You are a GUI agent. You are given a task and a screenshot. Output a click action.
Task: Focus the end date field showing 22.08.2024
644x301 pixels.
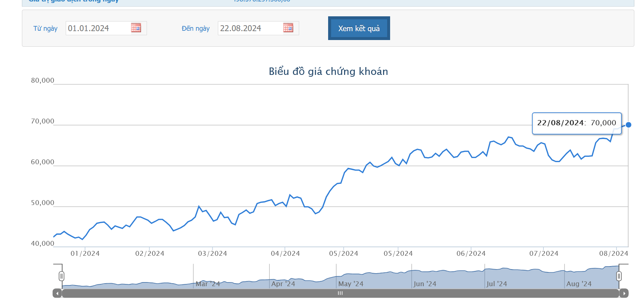coord(249,28)
